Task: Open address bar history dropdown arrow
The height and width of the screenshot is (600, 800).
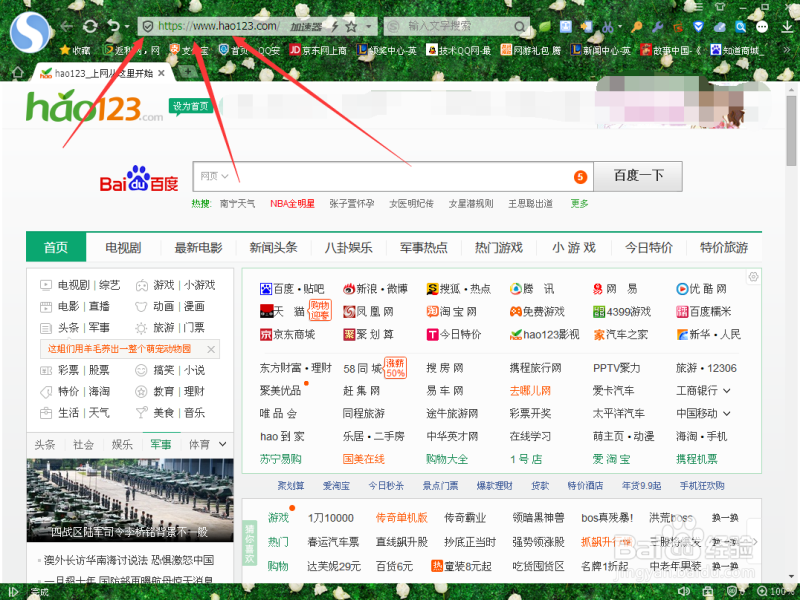Action: pyautogui.click(x=369, y=27)
